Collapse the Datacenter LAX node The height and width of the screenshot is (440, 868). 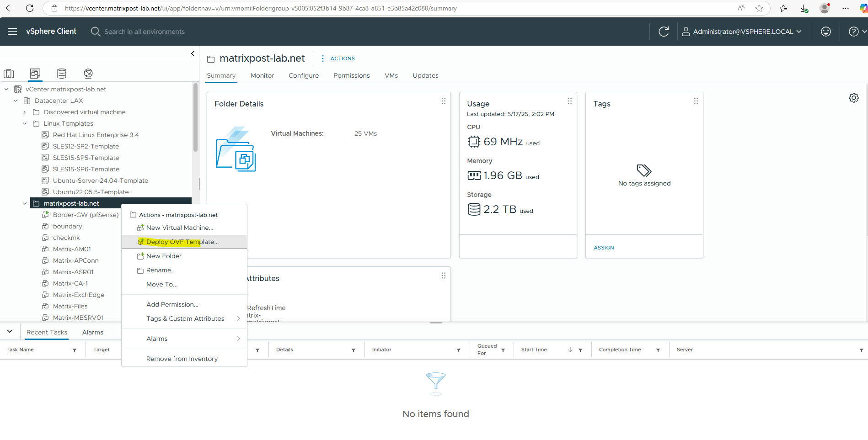pos(16,101)
